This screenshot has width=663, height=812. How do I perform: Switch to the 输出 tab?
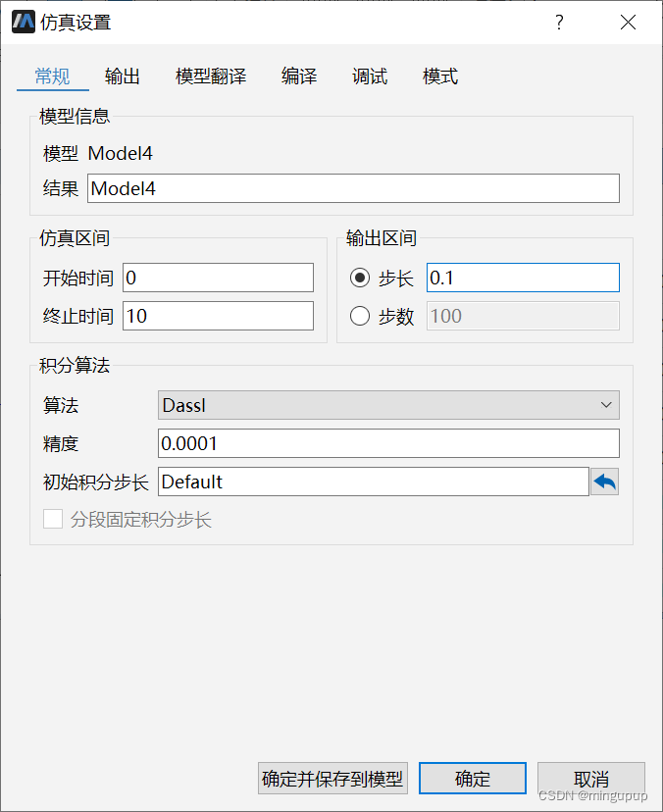click(122, 76)
